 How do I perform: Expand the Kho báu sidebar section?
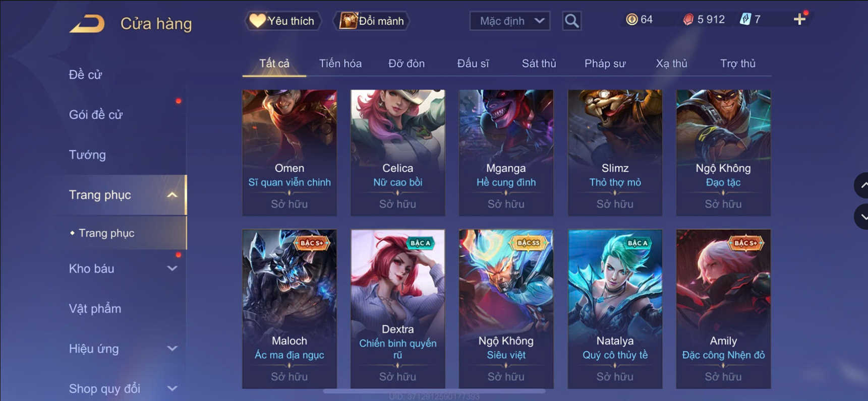[x=172, y=269]
